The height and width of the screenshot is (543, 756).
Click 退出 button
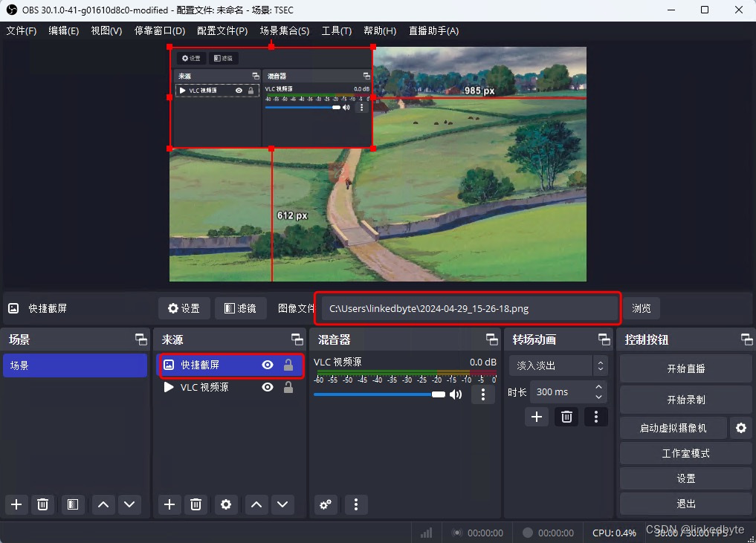click(x=685, y=504)
